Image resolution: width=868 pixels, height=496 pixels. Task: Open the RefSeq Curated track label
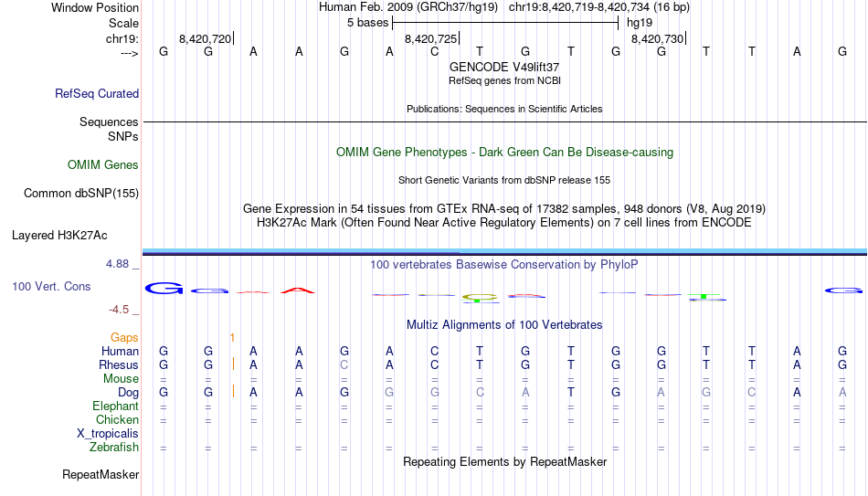[97, 93]
